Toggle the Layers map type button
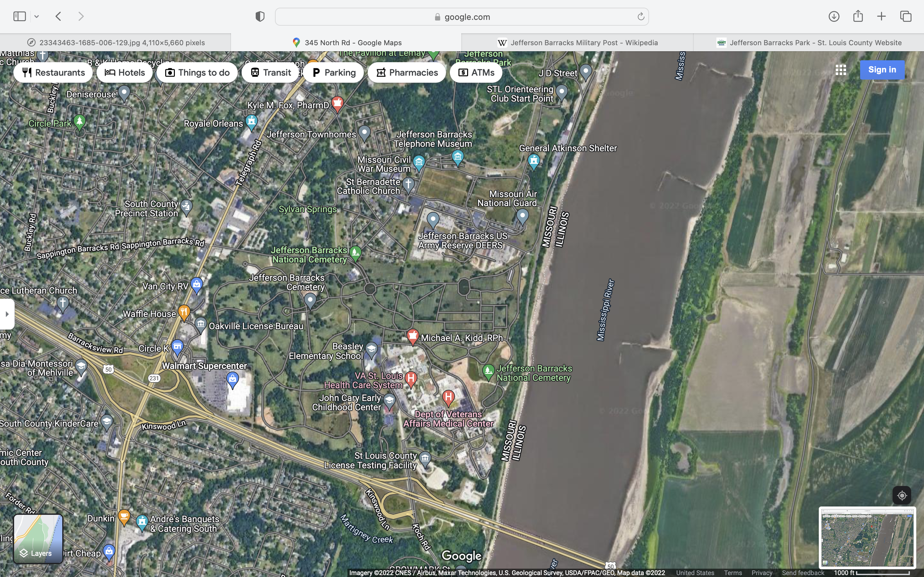 [38, 539]
